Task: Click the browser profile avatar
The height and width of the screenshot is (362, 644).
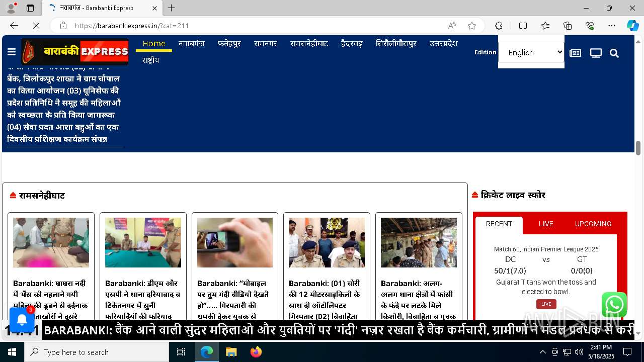Action: (11, 8)
